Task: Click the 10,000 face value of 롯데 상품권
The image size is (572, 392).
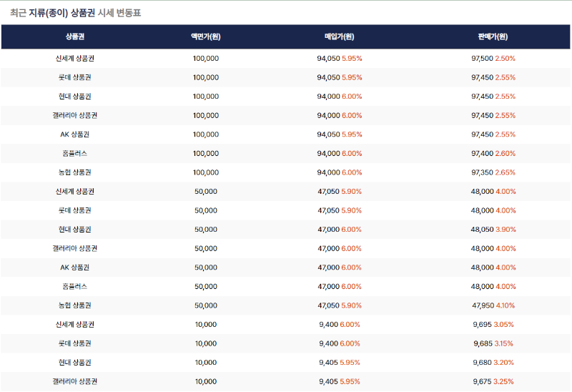Action: tap(206, 343)
